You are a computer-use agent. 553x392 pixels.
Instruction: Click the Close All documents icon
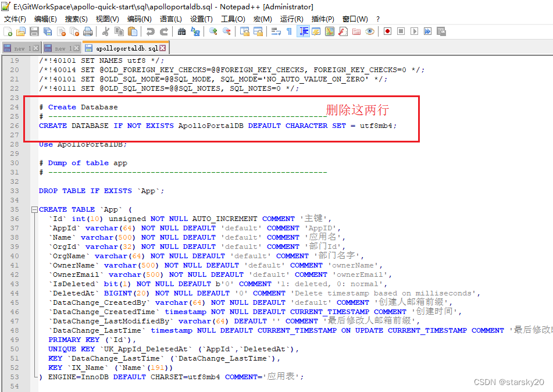point(74,32)
